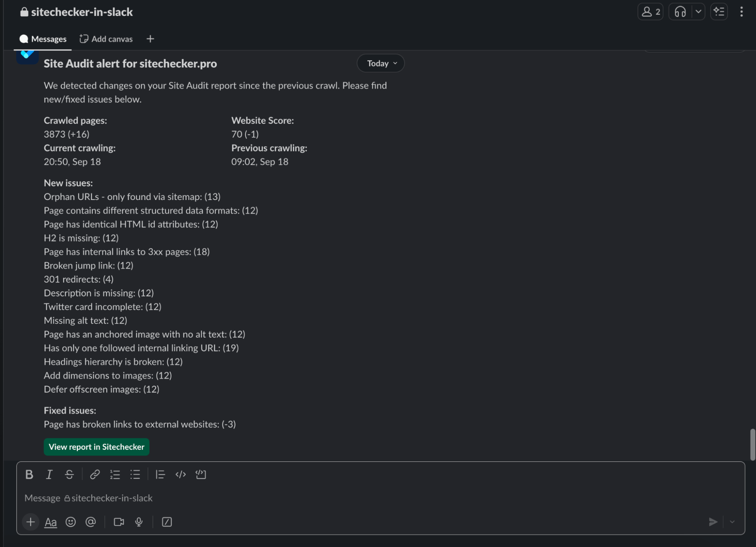Viewport: 756px width, 547px height.
Task: Click '301 redirects: (4)' line
Action: tap(79, 279)
